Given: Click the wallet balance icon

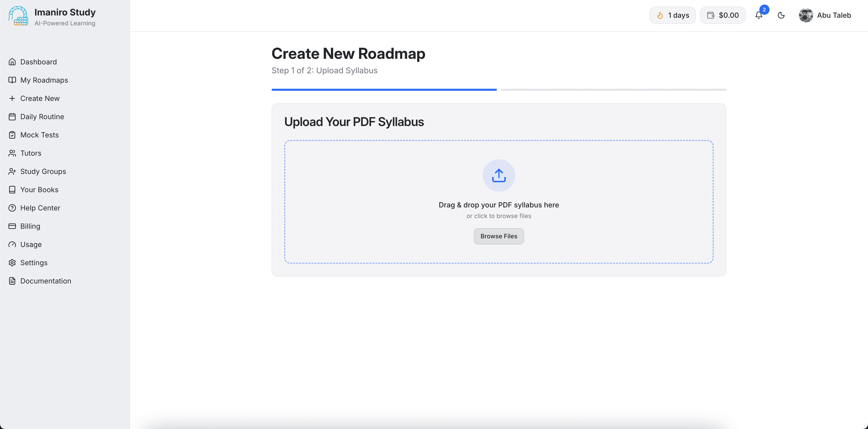Looking at the screenshot, I should click(x=711, y=15).
